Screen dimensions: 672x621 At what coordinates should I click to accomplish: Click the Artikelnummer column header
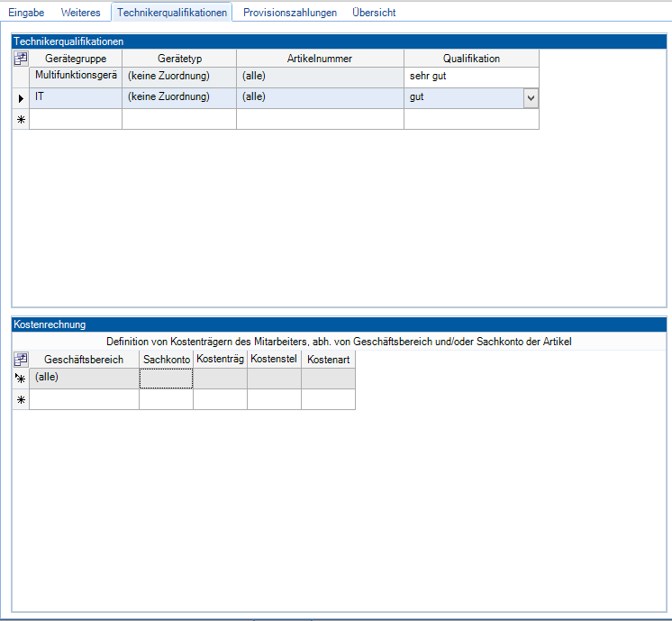(x=320, y=59)
